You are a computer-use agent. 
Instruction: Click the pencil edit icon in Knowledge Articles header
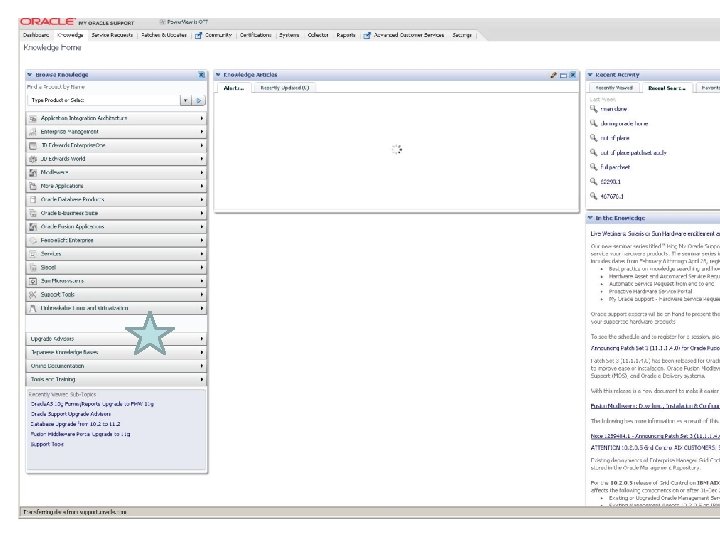554,75
